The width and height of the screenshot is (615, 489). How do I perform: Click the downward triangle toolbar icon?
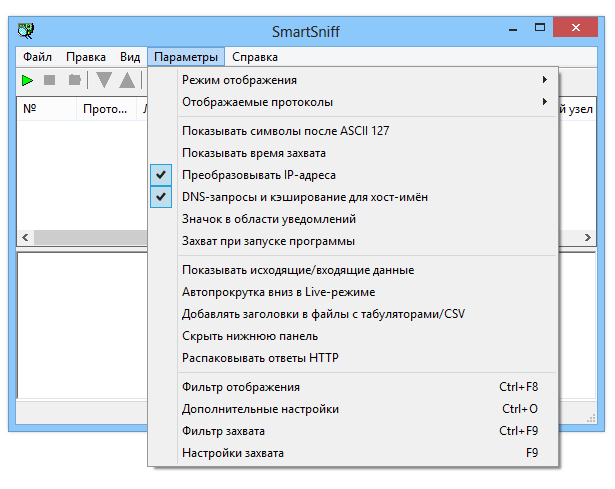point(103,80)
